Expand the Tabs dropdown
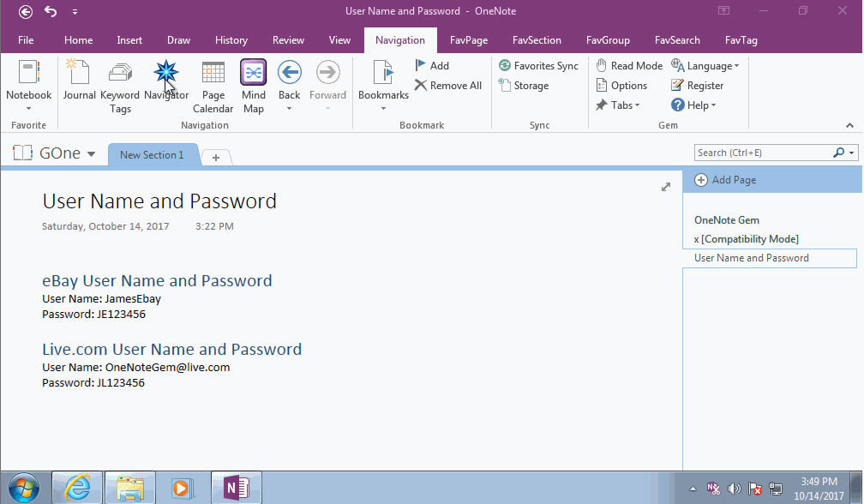Viewport: 864px width, 504px height. click(x=619, y=105)
